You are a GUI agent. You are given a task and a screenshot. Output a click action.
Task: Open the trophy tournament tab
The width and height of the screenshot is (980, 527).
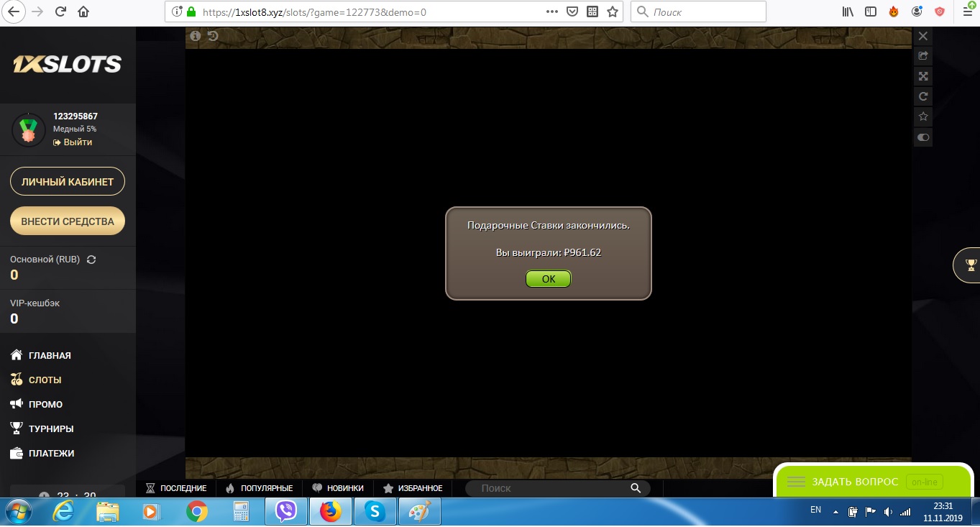pyautogui.click(x=968, y=265)
